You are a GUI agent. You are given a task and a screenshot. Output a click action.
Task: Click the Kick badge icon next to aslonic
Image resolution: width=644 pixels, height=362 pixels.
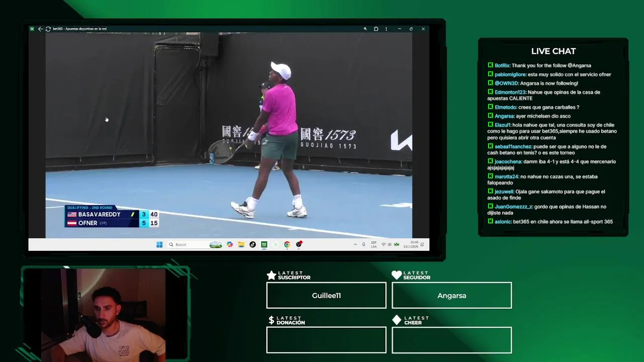pyautogui.click(x=490, y=221)
